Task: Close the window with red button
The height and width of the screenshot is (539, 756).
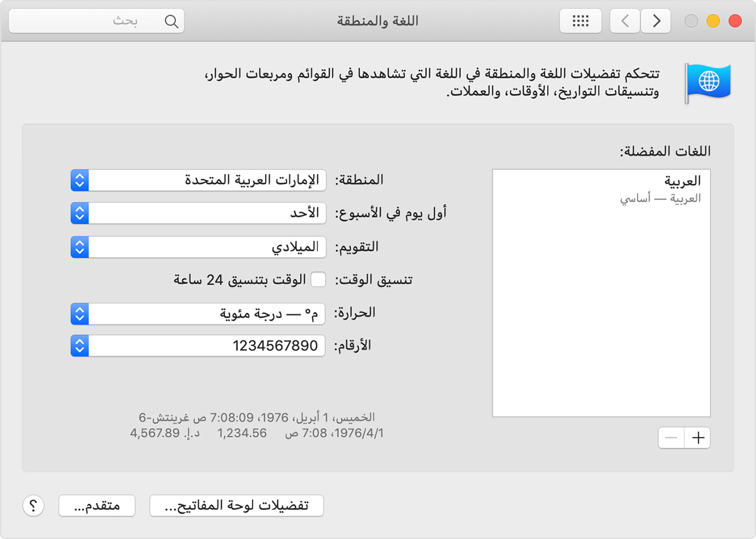Action: [735, 21]
